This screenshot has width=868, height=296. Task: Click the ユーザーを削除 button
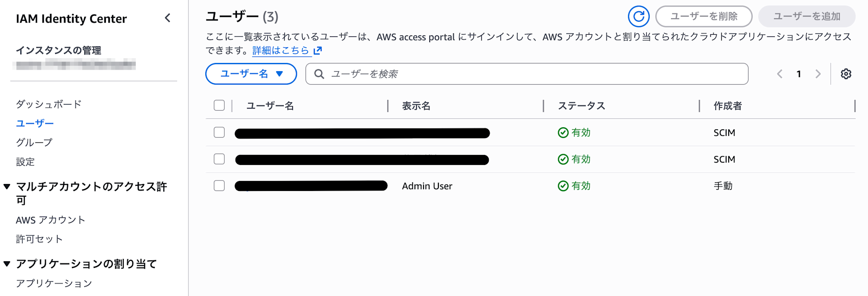704,16
